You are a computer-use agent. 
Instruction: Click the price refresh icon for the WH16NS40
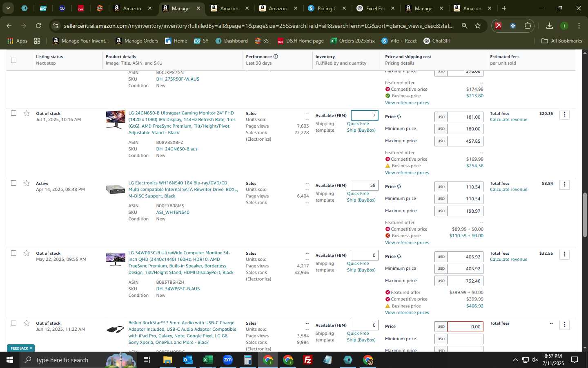(399, 186)
